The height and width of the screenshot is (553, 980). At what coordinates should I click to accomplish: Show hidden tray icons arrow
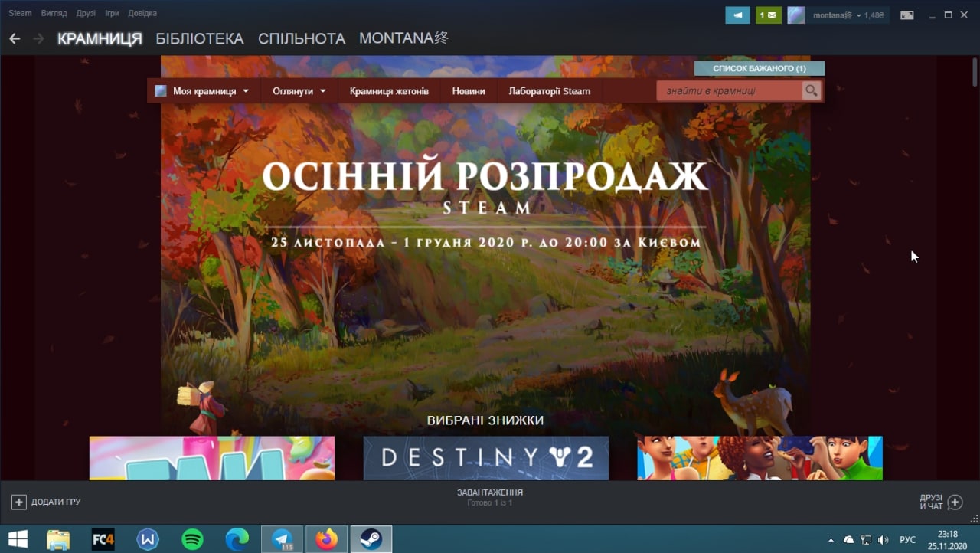(831, 540)
